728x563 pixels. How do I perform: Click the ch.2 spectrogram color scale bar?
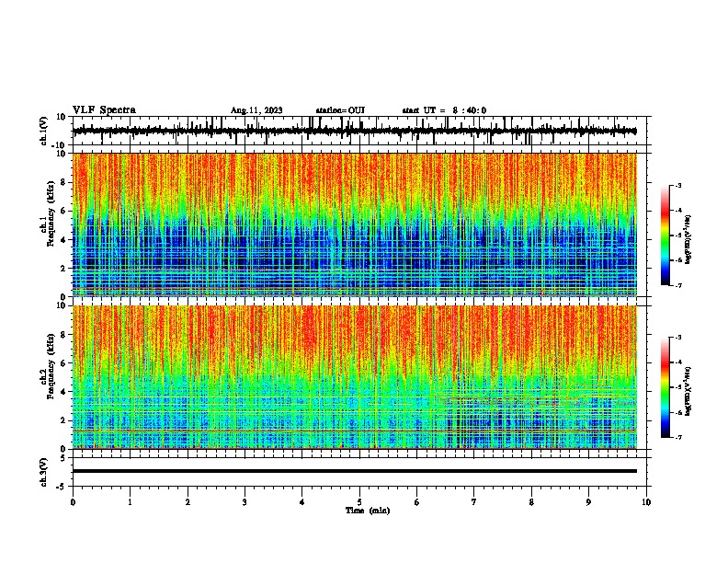(665, 387)
